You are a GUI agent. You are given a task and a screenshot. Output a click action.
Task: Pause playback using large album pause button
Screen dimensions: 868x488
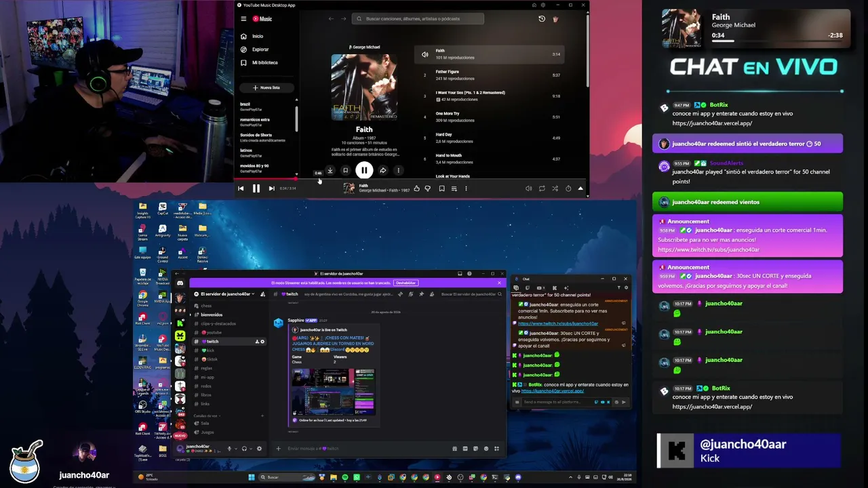[364, 171]
